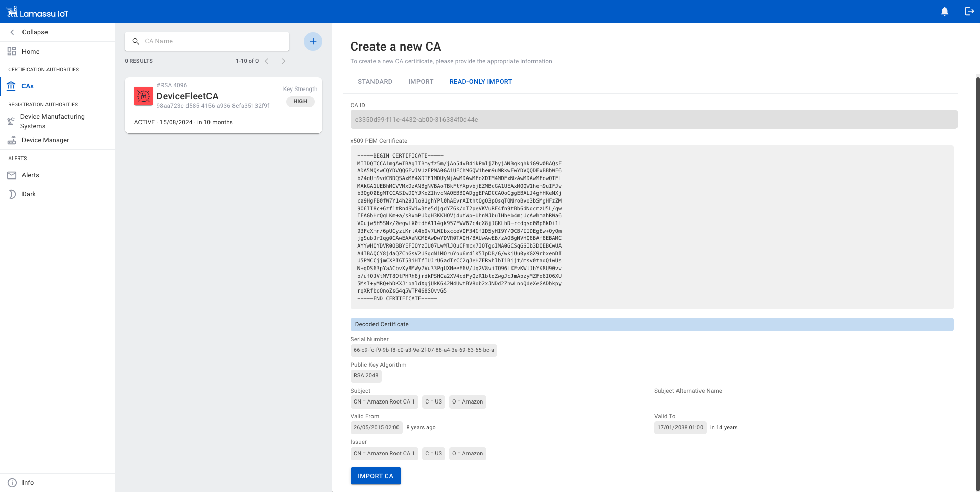Click the plus icon to add CA
Screen dimensions: 980x492
(313, 41)
